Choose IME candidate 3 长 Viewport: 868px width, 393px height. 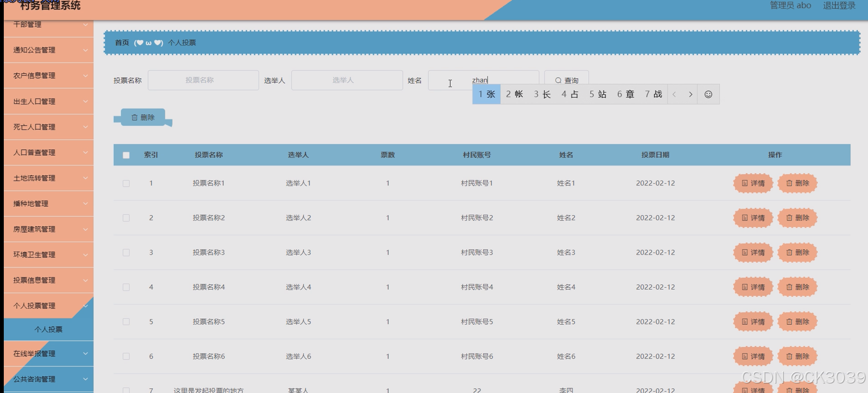542,94
